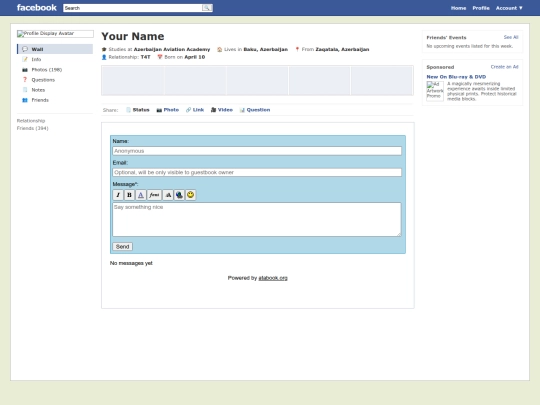The width and height of the screenshot is (540, 405).
Task: Click the Notes page icon
Action: 25,90
